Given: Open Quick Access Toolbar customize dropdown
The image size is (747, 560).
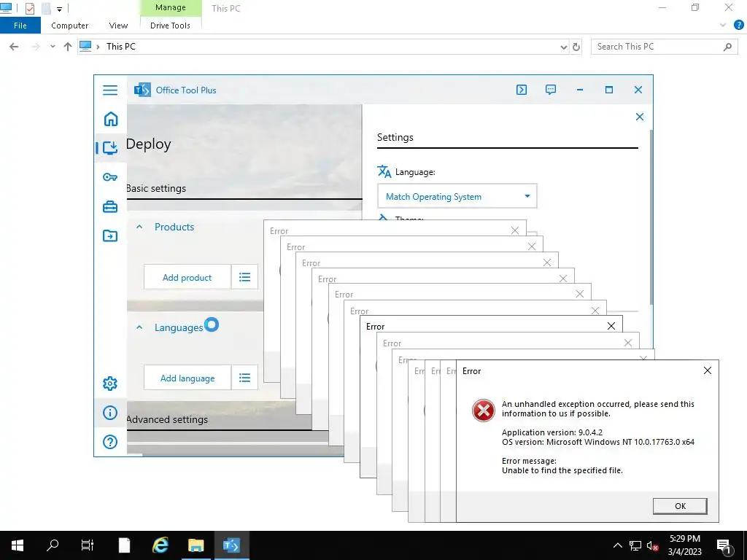Looking at the screenshot, I should click(60, 9).
